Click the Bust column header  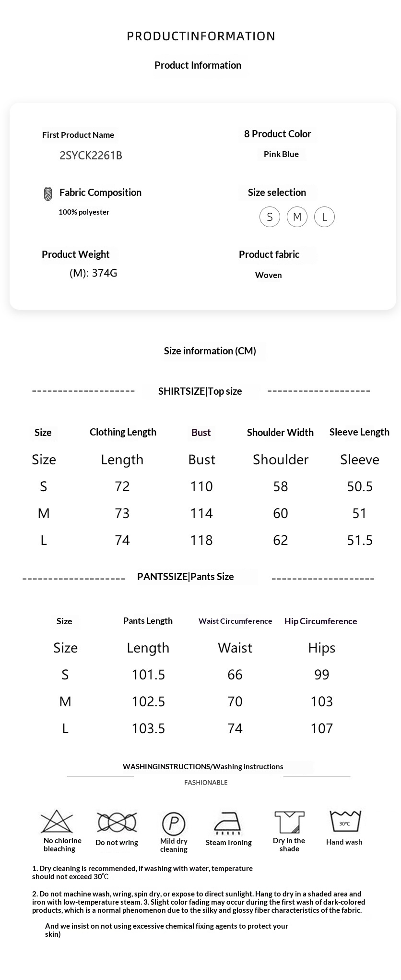[x=201, y=433]
